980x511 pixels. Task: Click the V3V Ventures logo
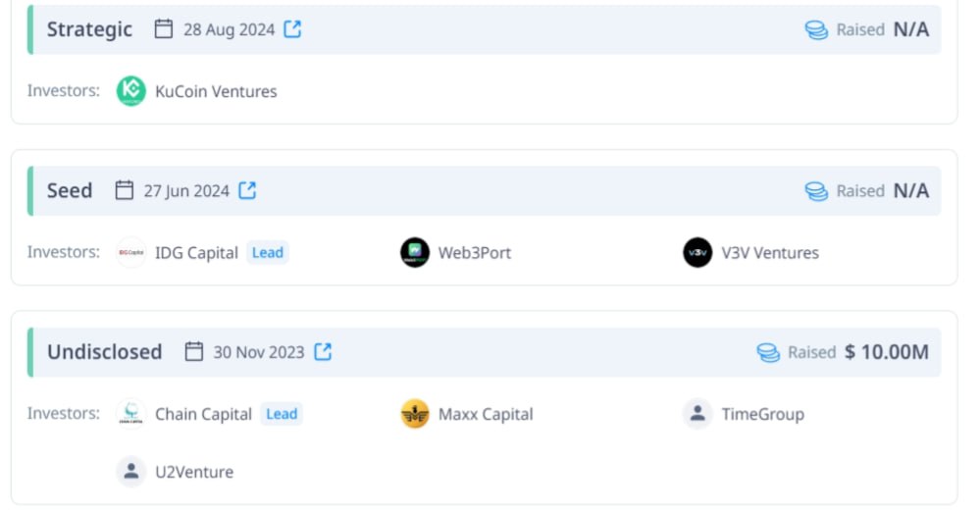click(x=697, y=252)
